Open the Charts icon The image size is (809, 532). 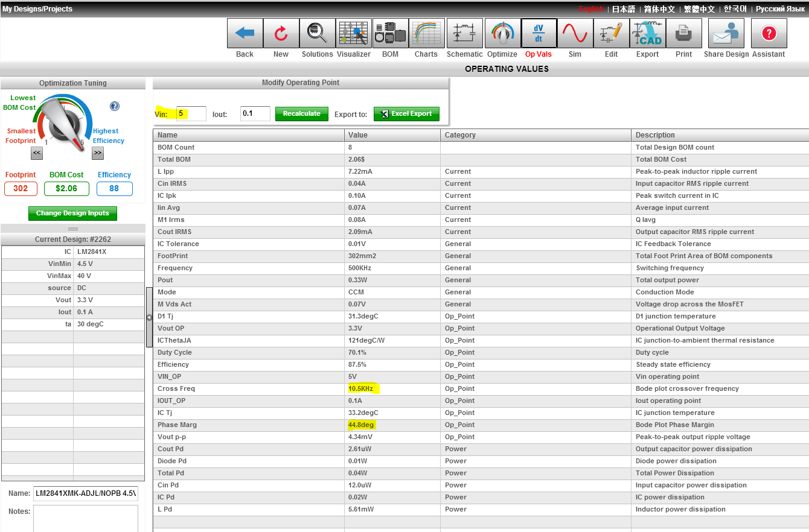426,33
